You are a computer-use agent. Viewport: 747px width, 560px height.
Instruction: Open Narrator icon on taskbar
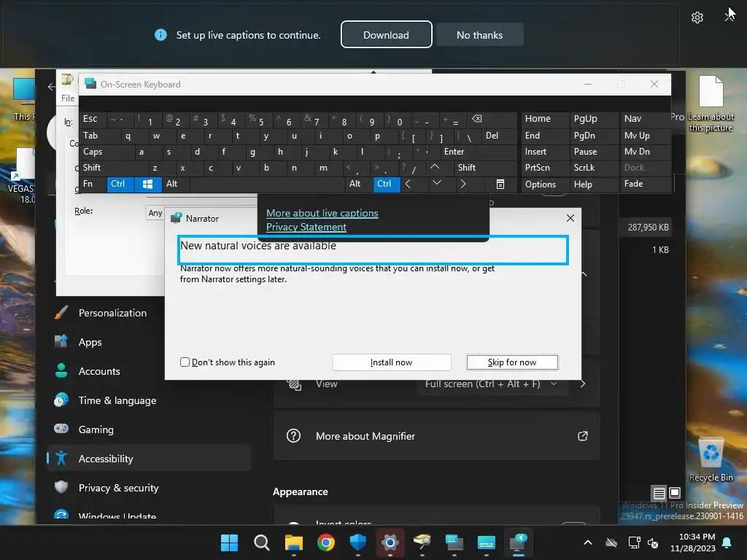click(519, 542)
